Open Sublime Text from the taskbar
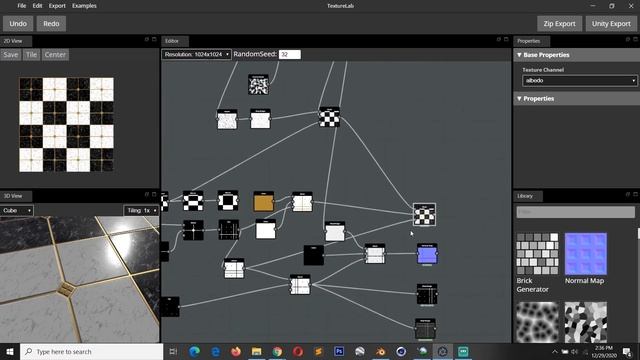Screen dimensions: 640x360 click(318, 351)
